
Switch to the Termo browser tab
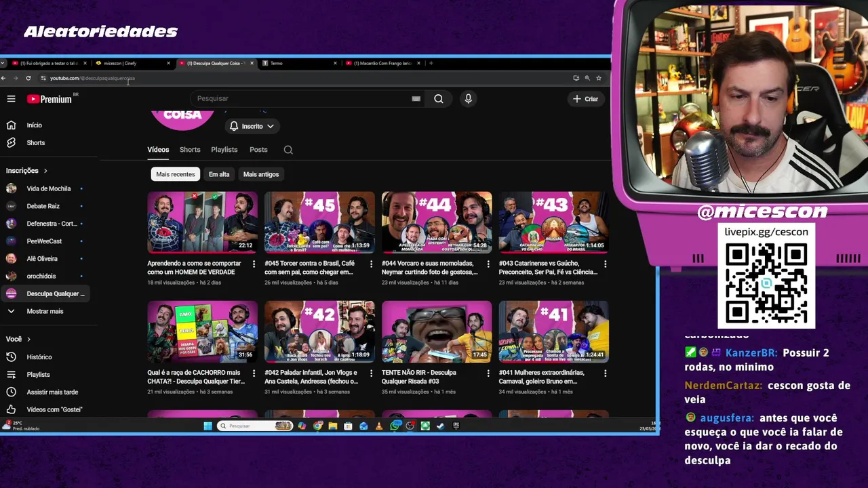pos(298,63)
